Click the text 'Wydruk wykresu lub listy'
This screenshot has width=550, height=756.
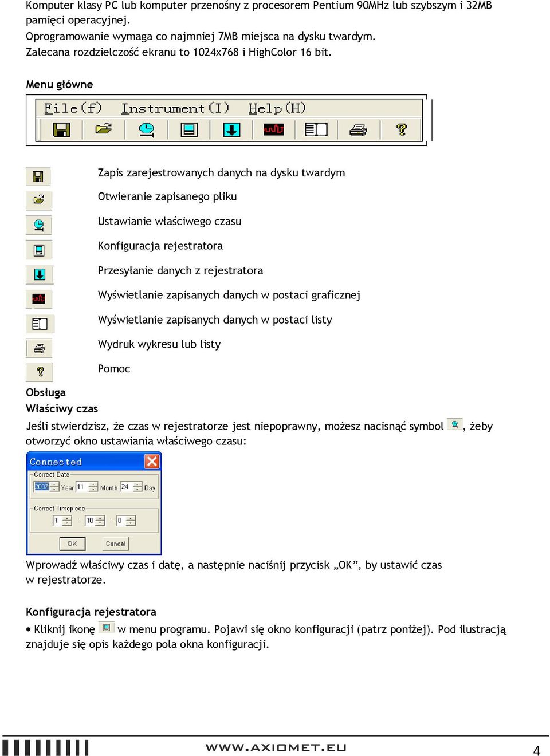point(159,344)
